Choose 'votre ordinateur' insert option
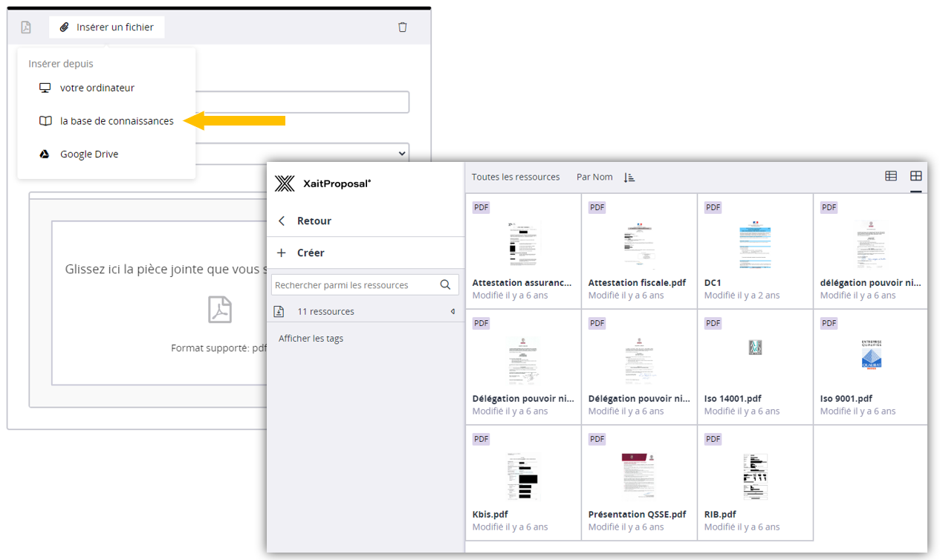The image size is (940, 560). click(97, 88)
